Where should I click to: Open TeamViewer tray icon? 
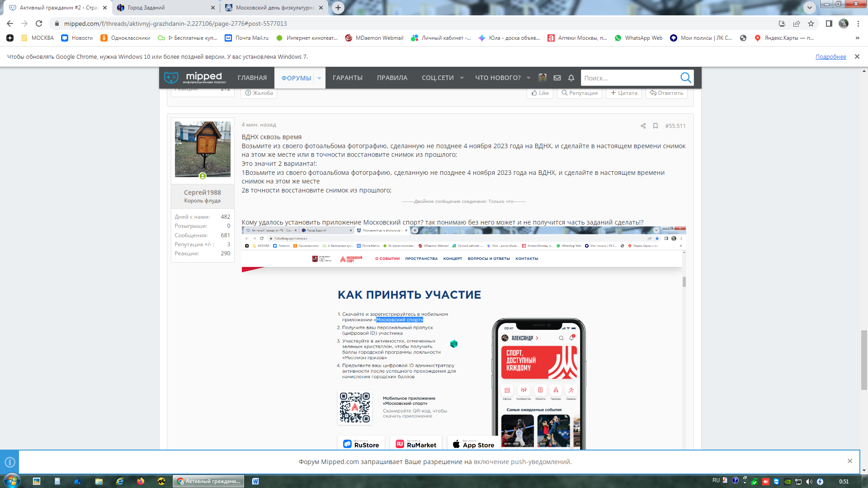click(776, 482)
